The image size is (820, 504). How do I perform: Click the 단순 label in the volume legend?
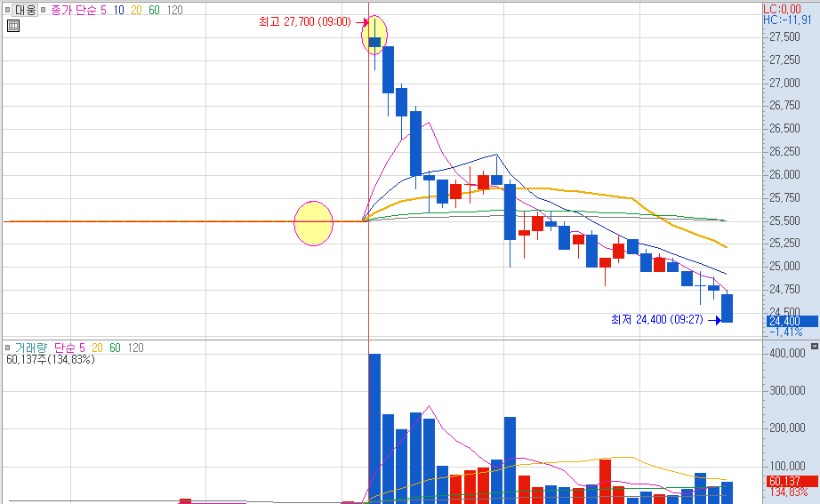(x=65, y=348)
